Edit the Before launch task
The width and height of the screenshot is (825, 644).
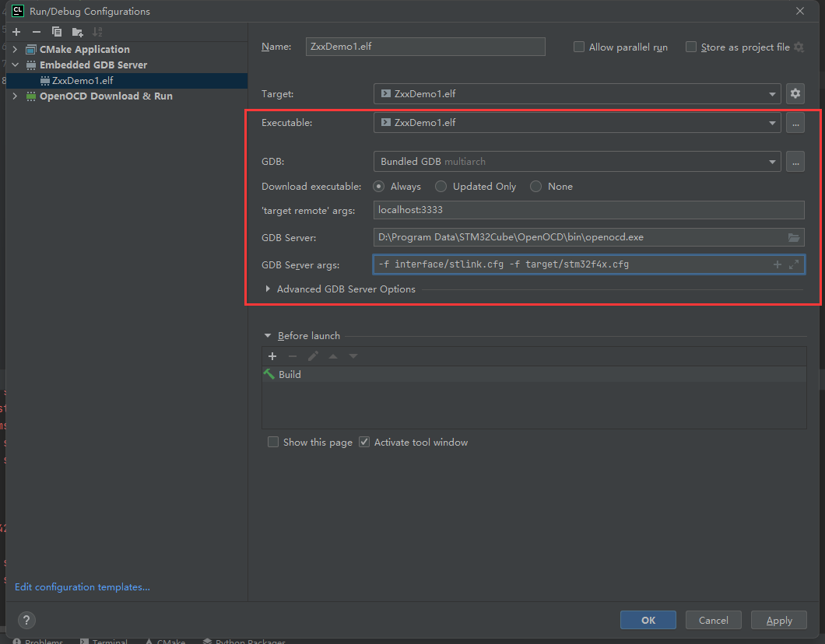(x=313, y=356)
